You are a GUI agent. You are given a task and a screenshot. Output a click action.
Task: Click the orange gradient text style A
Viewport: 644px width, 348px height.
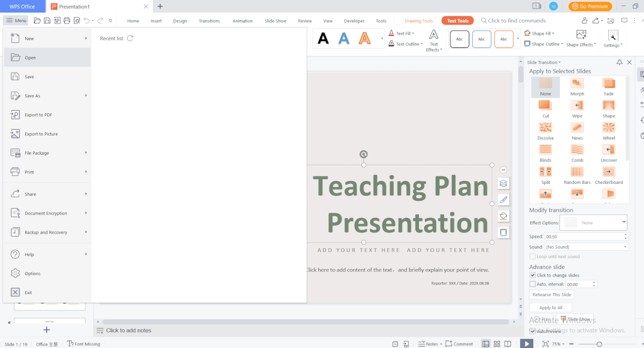point(365,38)
